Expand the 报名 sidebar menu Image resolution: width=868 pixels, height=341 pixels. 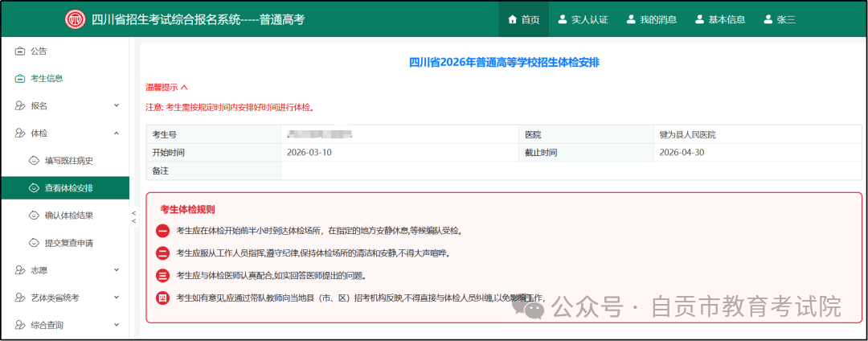tap(116, 106)
